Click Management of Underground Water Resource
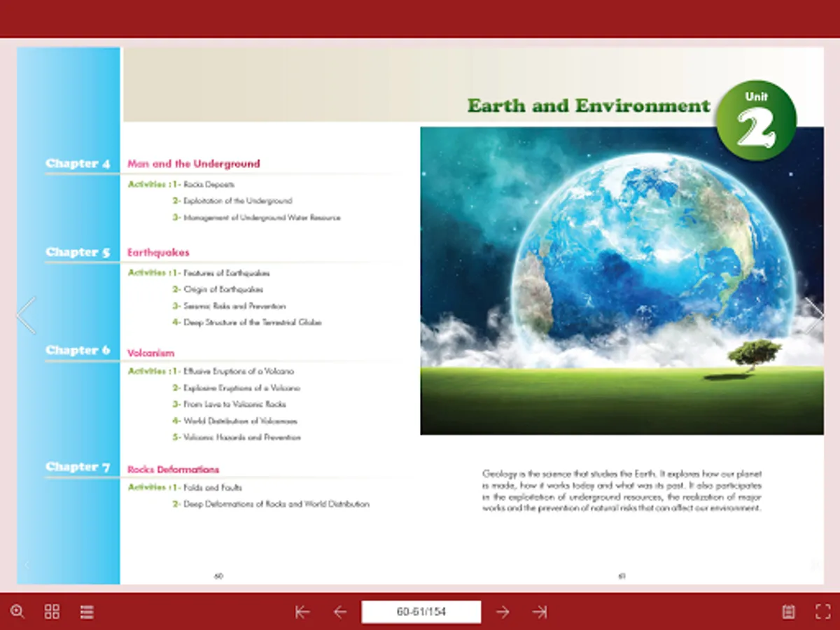 click(x=262, y=218)
